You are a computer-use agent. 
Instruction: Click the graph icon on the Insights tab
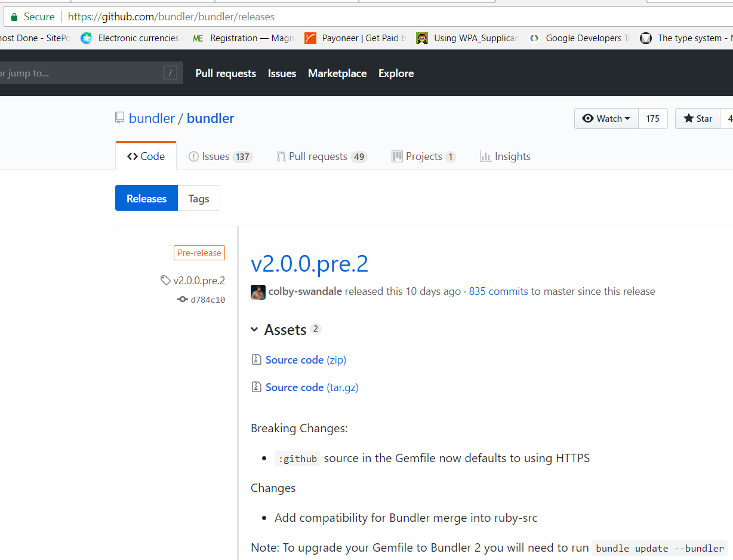[x=486, y=156]
